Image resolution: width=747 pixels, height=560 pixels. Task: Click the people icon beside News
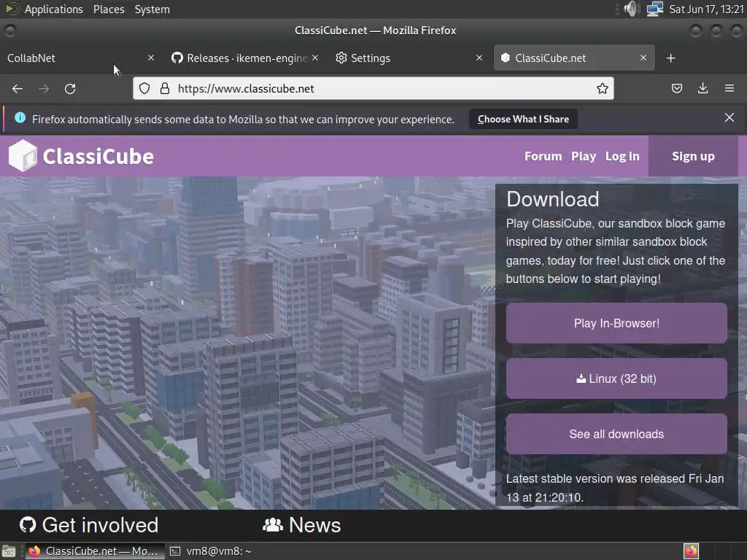[x=273, y=525]
